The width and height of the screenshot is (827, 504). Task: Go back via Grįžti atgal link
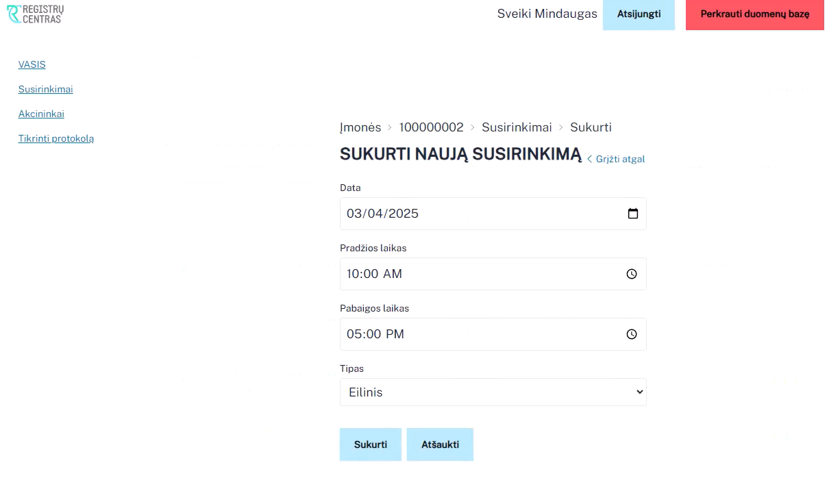(616, 159)
